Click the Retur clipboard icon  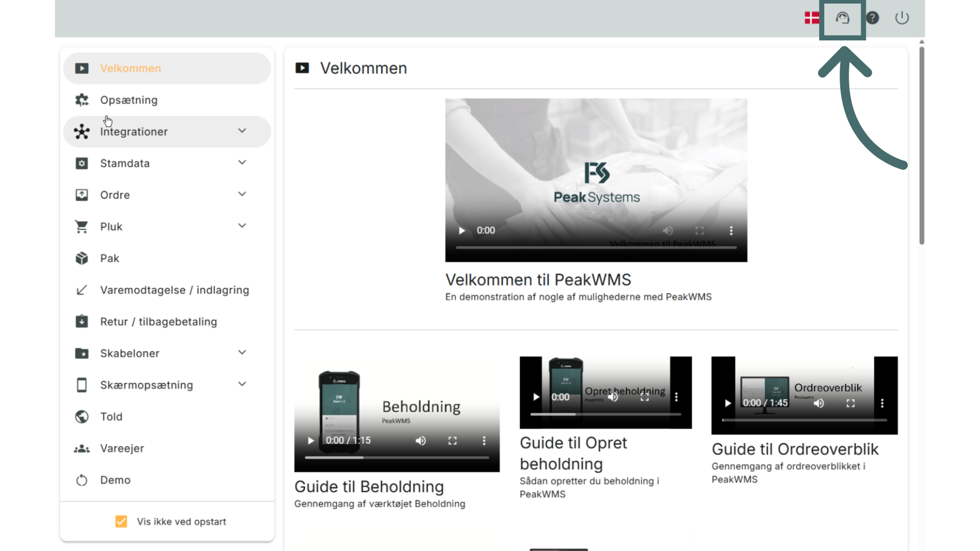coord(82,321)
